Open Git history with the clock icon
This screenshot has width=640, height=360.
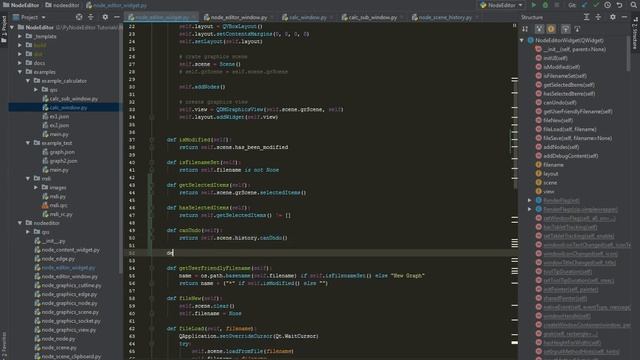pos(607,5)
